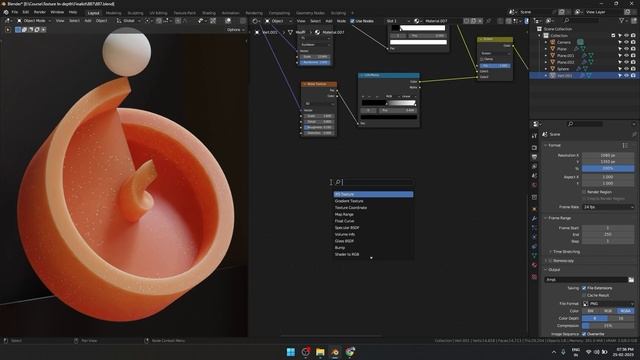Viewport: 640px width, 360px height.
Task: Click the Windows Start button
Action: 291,352
